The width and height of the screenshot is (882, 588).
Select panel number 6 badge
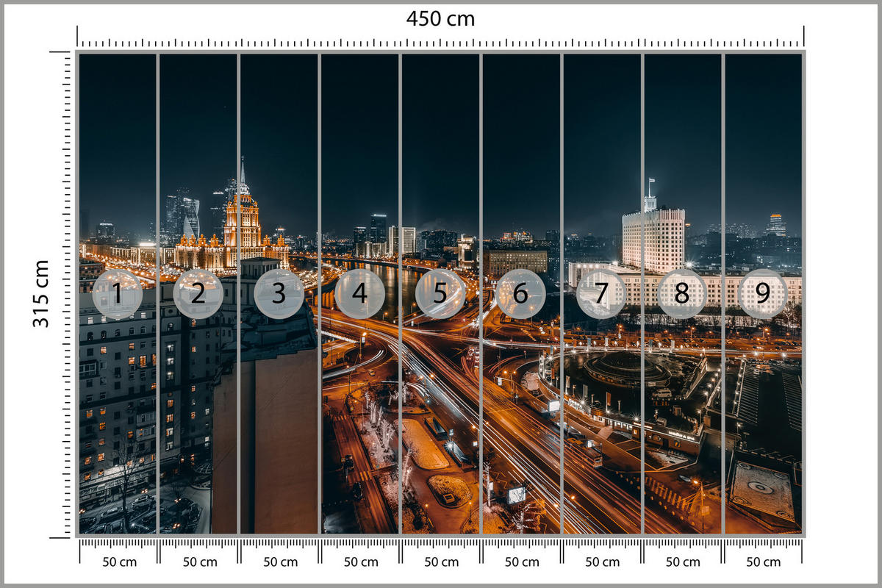click(520, 293)
